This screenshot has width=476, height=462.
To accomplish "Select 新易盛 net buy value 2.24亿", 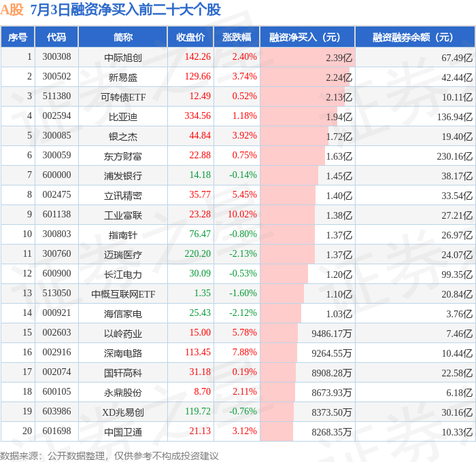I will pyautogui.click(x=339, y=77).
